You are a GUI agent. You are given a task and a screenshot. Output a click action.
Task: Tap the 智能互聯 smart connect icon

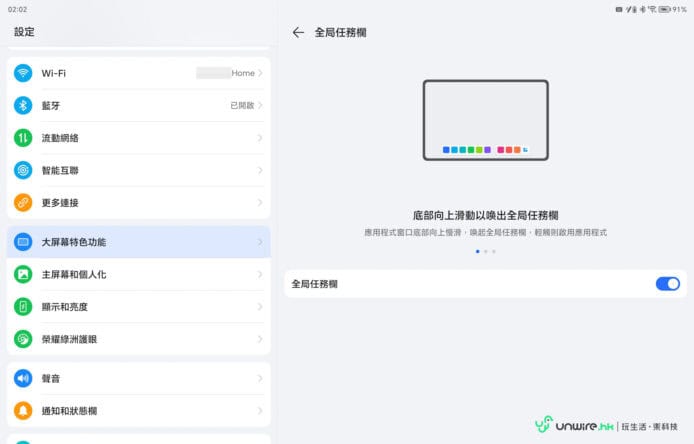click(x=23, y=170)
